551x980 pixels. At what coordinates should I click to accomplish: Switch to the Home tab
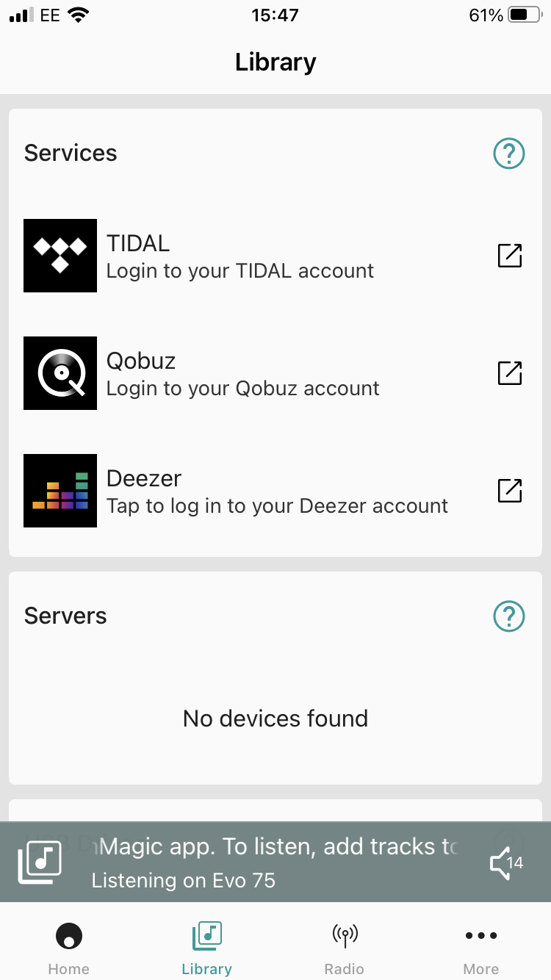[x=69, y=948]
